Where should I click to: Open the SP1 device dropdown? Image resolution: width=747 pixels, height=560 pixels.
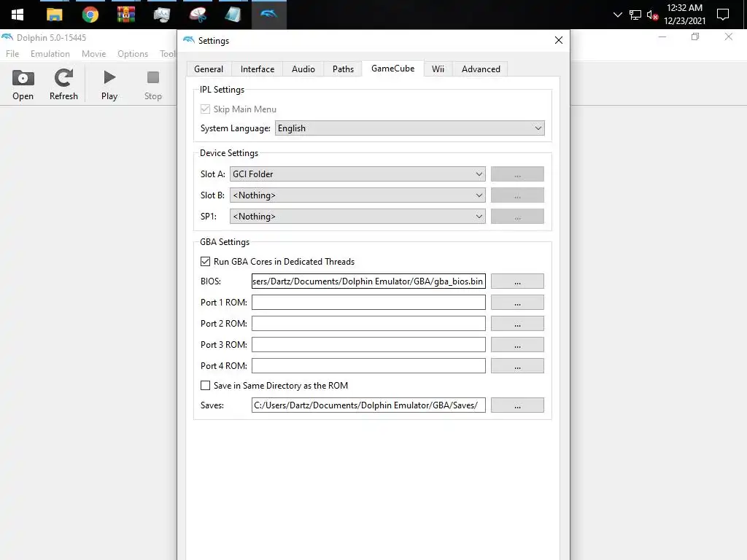point(357,216)
